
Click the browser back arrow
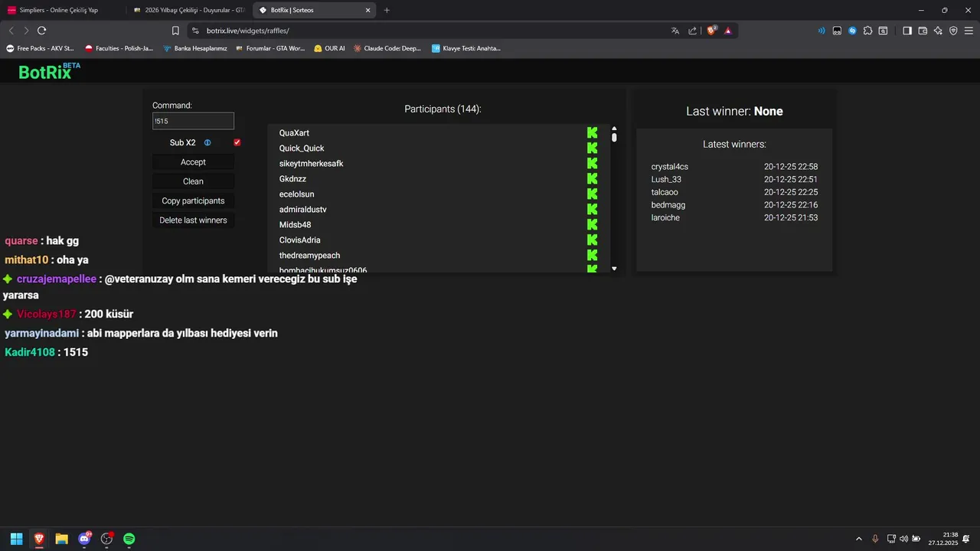tap(11, 31)
